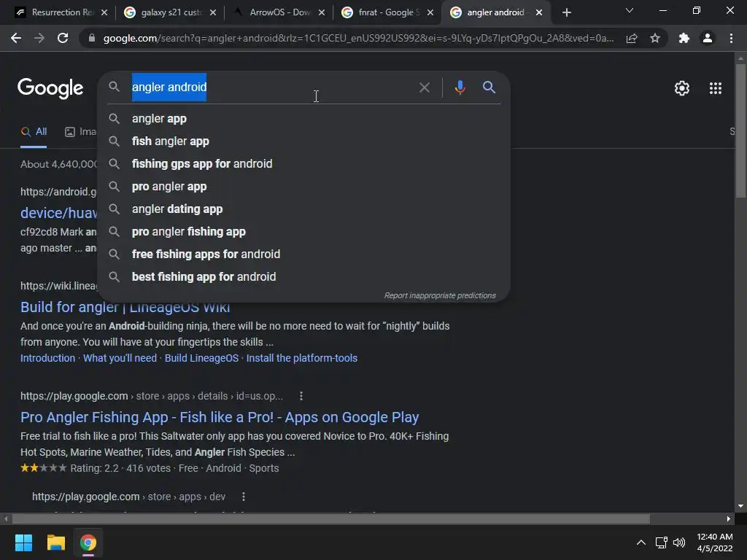
Task: Close the galaxy s21 custom tab
Action: coord(213,12)
